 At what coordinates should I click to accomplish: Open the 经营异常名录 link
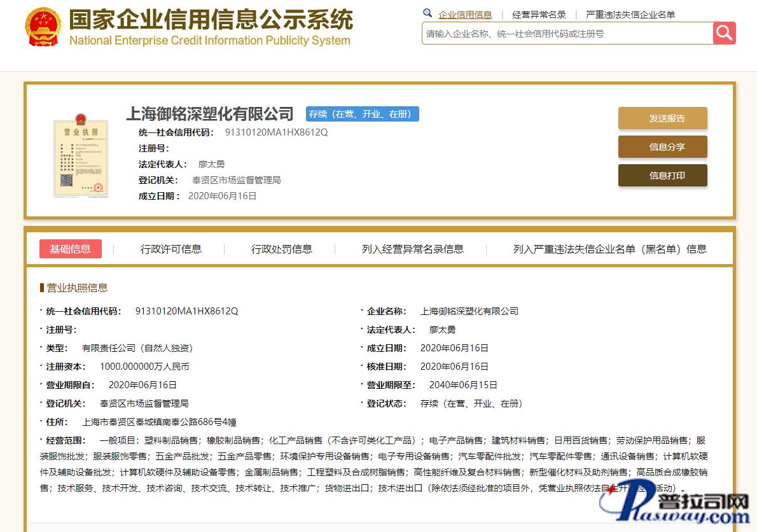point(539,15)
